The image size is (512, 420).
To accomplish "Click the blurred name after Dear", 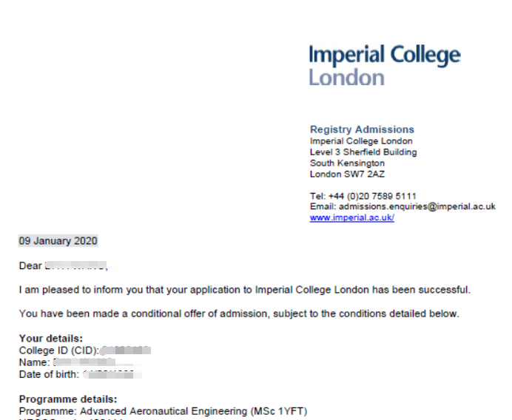I will click(x=76, y=265).
